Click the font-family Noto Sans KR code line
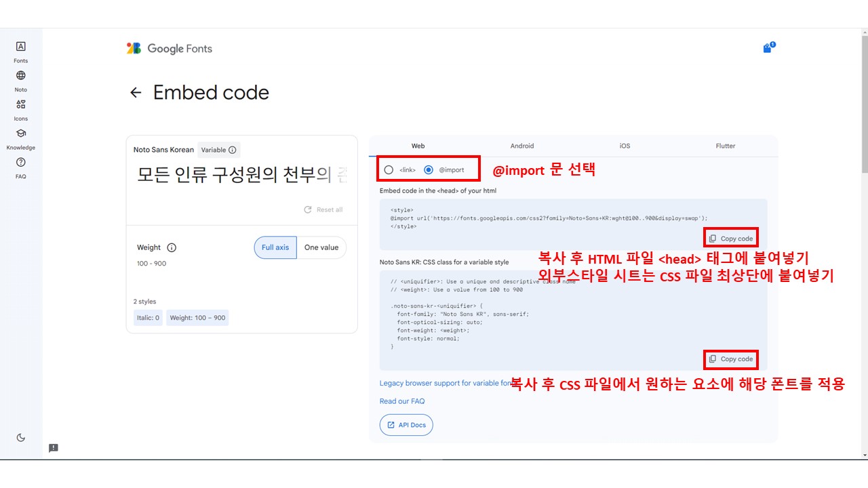868x488 pixels. click(x=462, y=314)
